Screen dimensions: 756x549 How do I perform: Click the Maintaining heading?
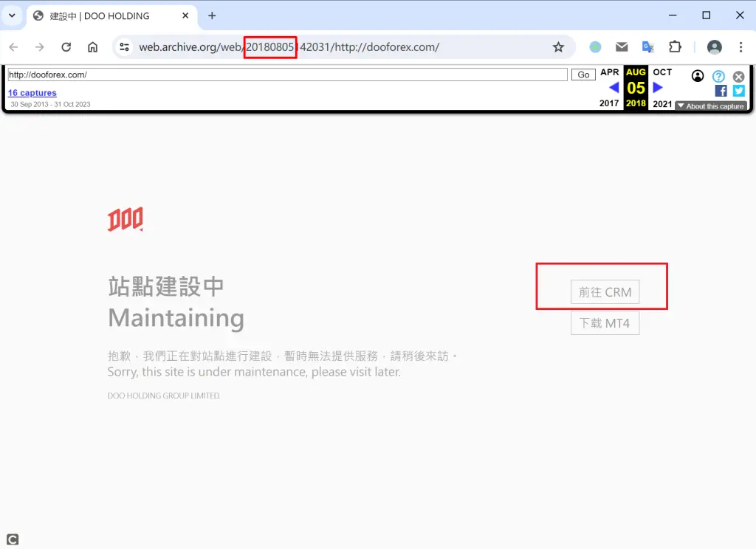176,318
